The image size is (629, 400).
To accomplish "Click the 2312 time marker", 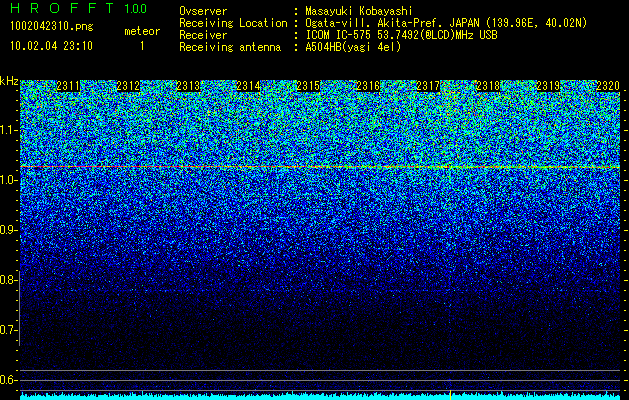I will pos(128,86).
